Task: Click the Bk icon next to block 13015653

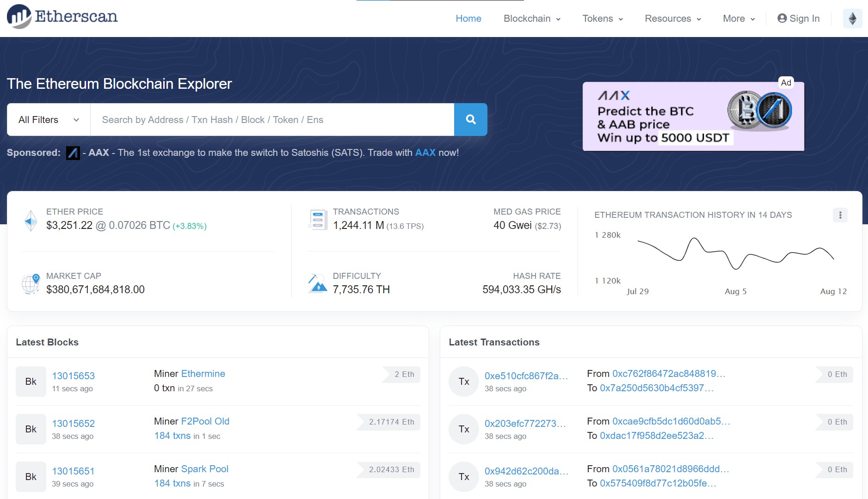Action: coord(31,381)
